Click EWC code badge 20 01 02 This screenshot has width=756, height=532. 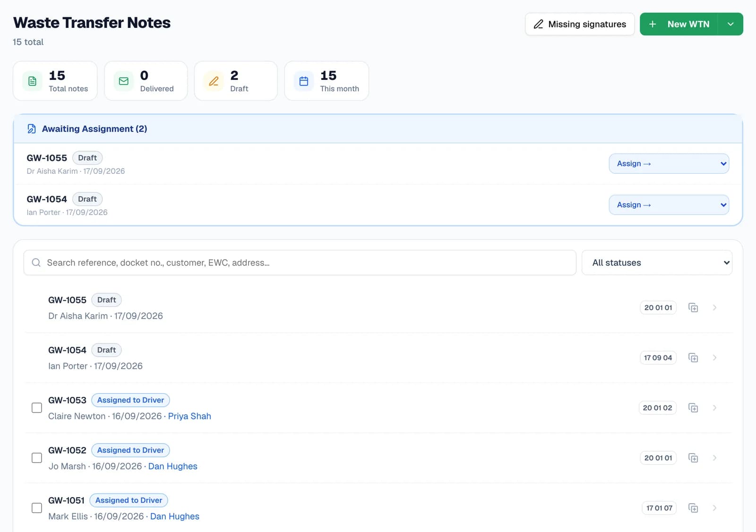[657, 408]
